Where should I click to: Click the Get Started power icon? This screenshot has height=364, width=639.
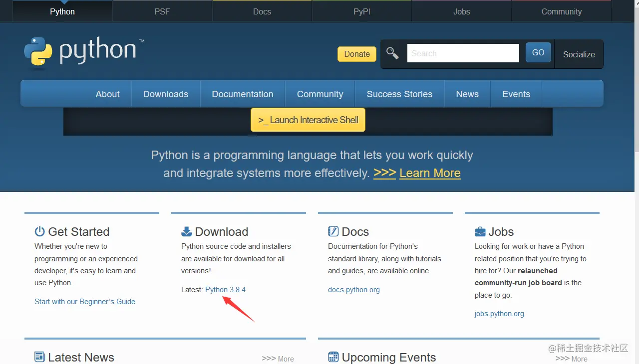click(39, 231)
